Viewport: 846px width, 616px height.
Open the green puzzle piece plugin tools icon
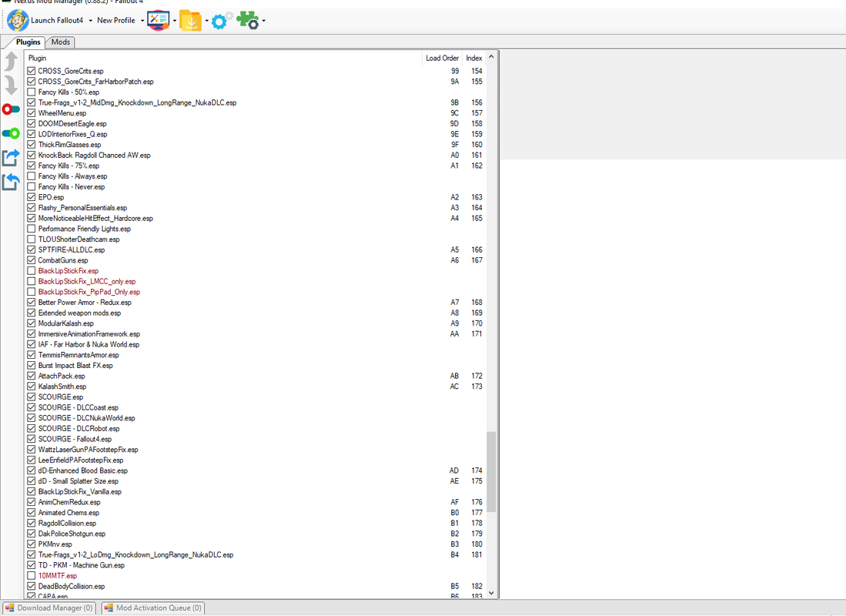tap(248, 21)
